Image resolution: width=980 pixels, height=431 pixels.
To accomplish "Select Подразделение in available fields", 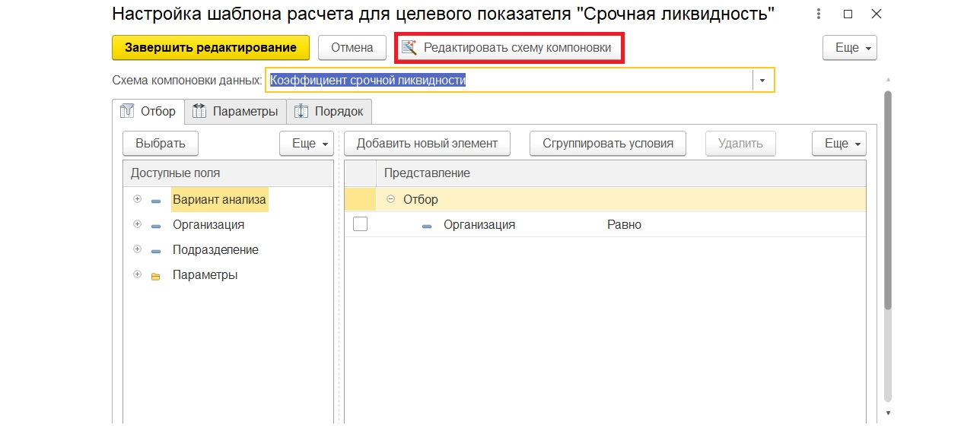I will pyautogui.click(x=215, y=249).
